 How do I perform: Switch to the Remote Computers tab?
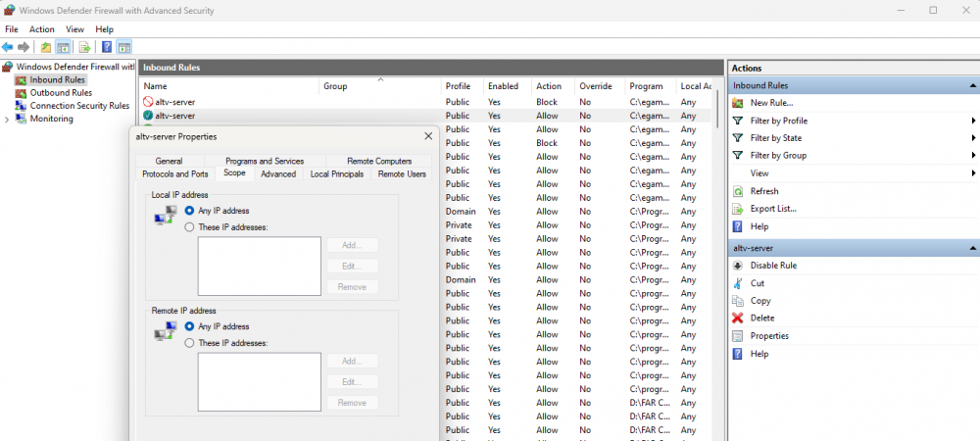click(x=378, y=161)
